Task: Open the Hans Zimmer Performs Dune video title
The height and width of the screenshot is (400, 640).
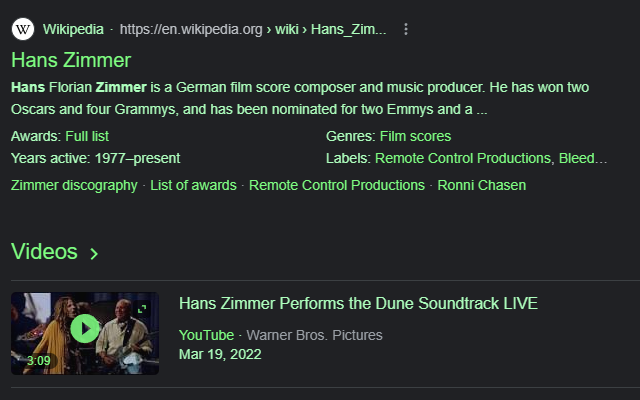Action: pyautogui.click(x=358, y=303)
